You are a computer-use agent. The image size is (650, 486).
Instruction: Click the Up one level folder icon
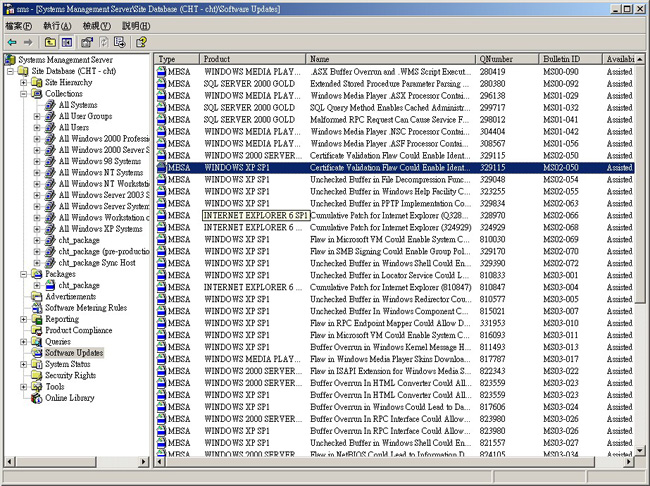(50, 42)
